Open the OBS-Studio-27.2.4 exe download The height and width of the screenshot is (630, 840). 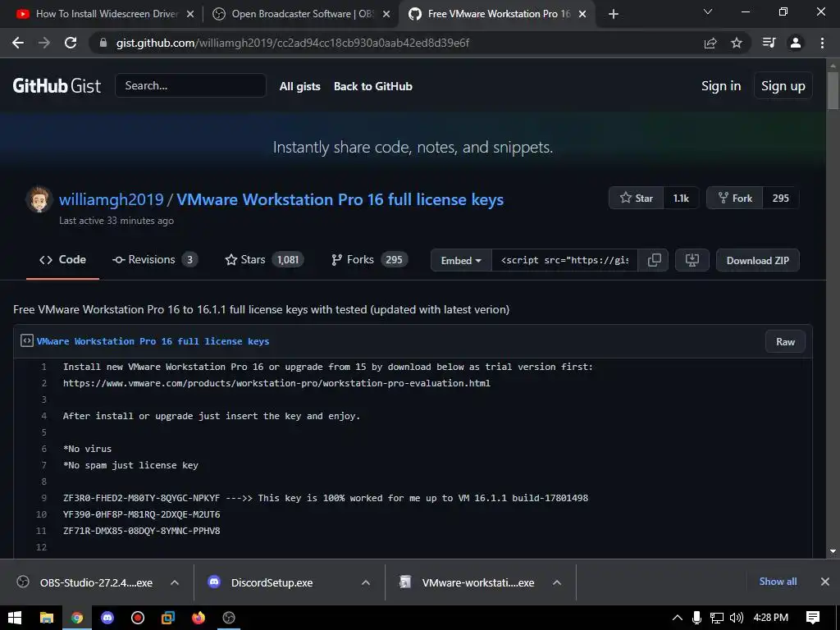85,582
